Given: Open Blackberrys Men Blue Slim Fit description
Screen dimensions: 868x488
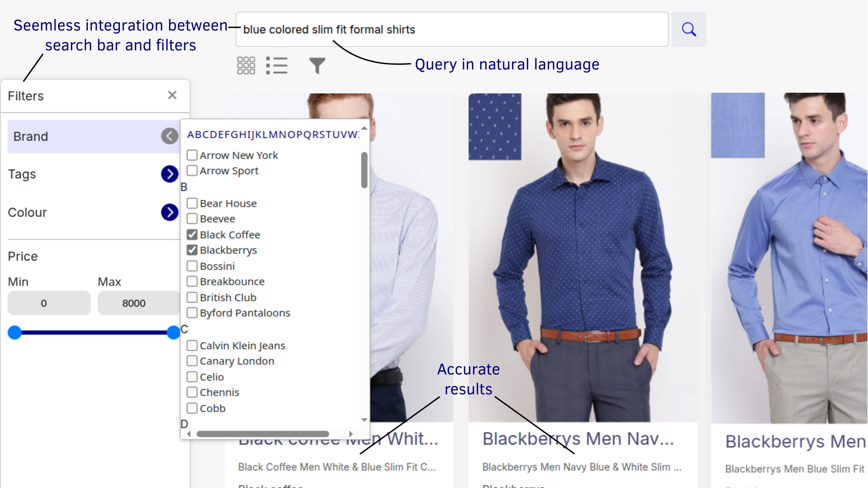Looking at the screenshot, I should click(795, 469).
